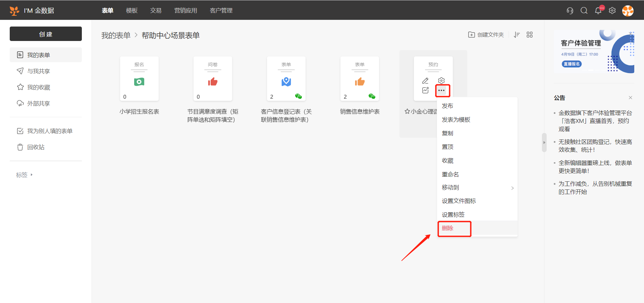
Task: Click the customer service headset icon
Action: 570,10
